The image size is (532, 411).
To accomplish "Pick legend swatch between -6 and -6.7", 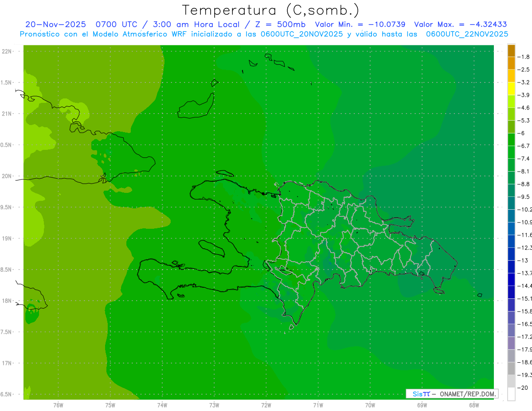I will click(x=511, y=140).
